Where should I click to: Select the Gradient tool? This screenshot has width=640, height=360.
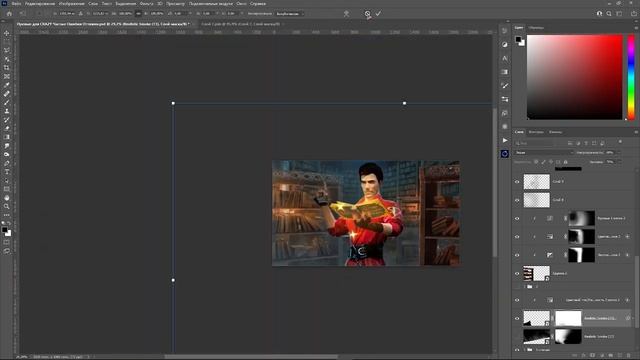pyautogui.click(x=7, y=137)
